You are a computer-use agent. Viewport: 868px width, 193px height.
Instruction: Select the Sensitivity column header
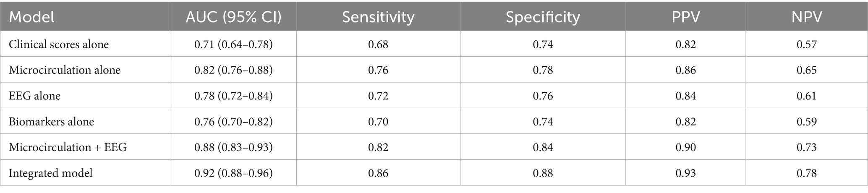378,17
